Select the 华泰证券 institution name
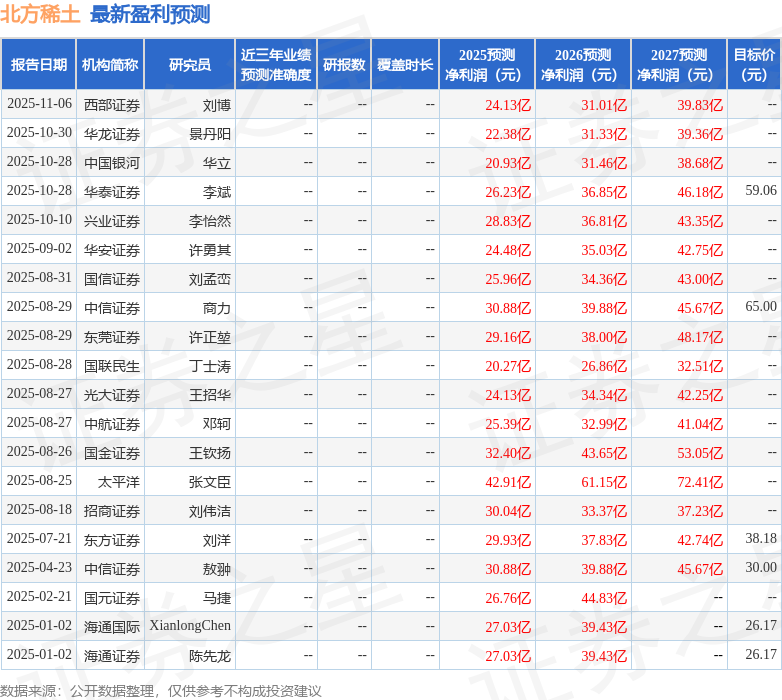The image size is (782, 700). coord(111,191)
